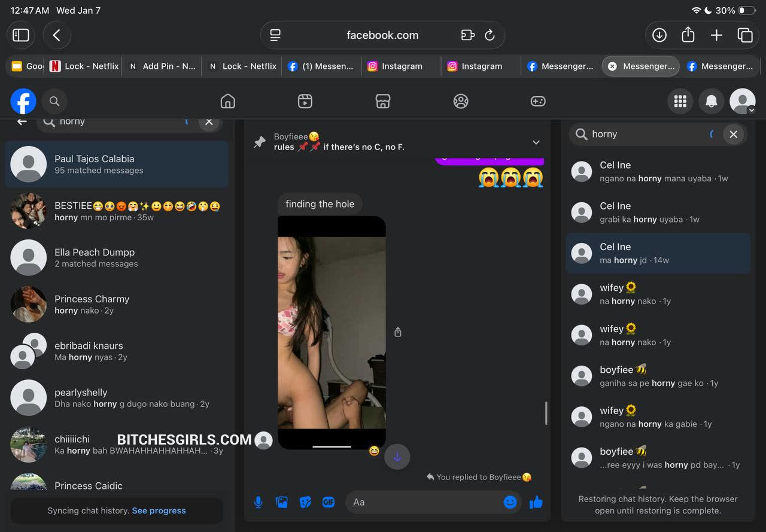Send a thumbs-up like
This screenshot has width=766, height=532.
536,502
